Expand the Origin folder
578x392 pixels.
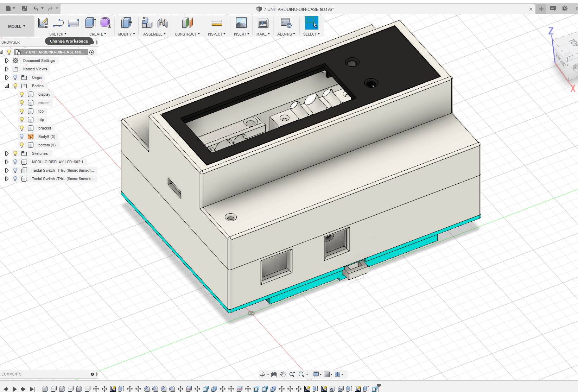click(7, 77)
